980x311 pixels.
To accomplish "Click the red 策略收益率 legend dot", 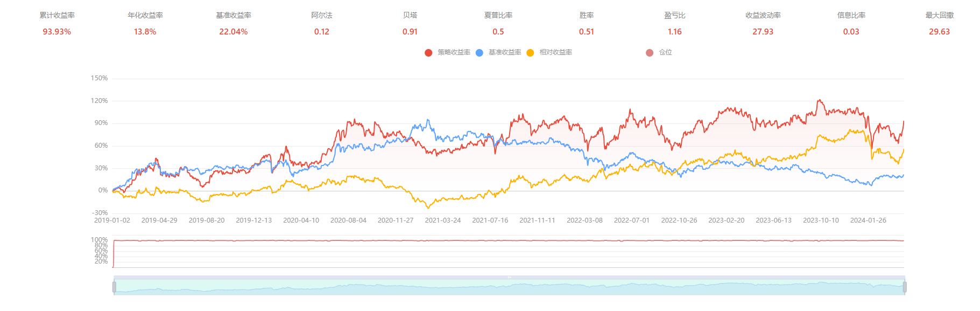I will click(x=428, y=53).
